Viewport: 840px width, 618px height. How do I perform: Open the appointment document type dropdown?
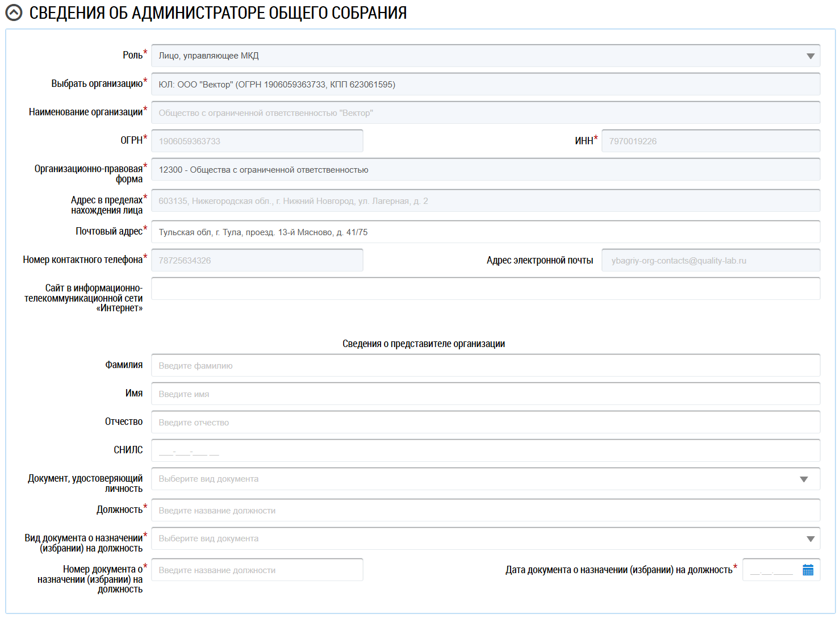[x=810, y=538]
